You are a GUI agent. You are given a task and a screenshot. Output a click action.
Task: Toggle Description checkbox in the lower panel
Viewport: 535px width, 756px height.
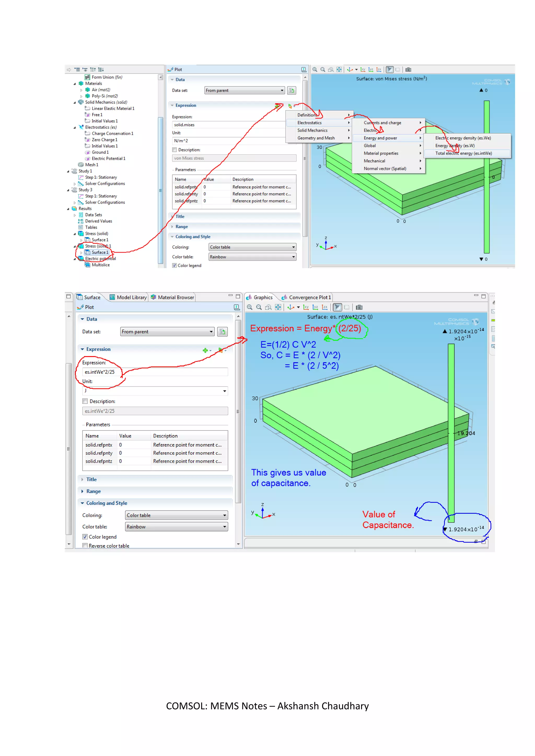click(85, 401)
